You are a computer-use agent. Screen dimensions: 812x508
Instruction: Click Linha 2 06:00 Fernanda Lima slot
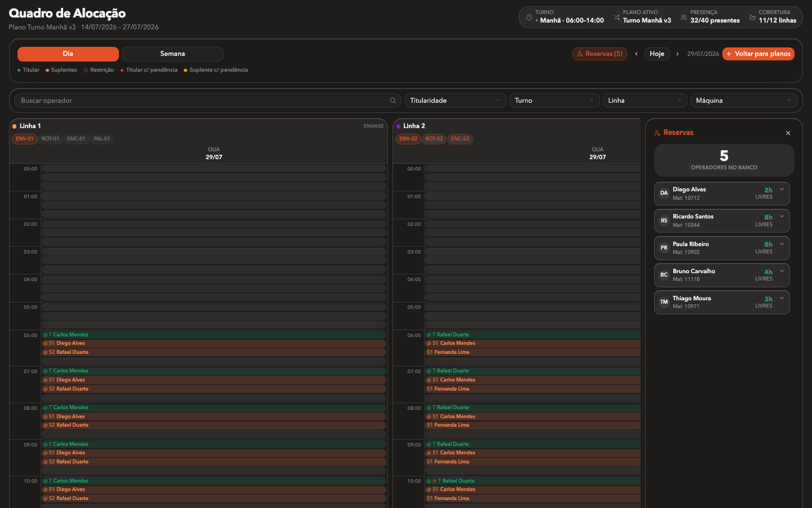click(x=533, y=352)
